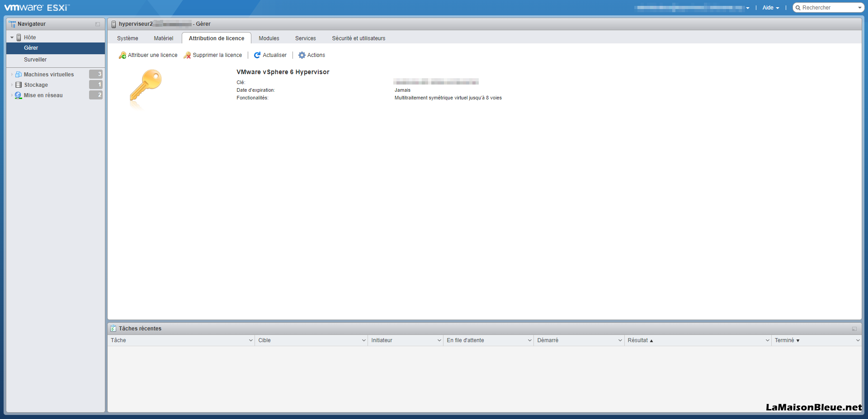Switch to the Système tab
The image size is (868, 419).
click(127, 38)
